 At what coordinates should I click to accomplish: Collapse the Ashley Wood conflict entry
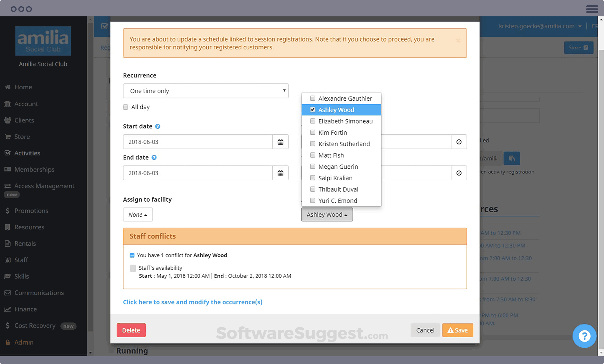132,255
